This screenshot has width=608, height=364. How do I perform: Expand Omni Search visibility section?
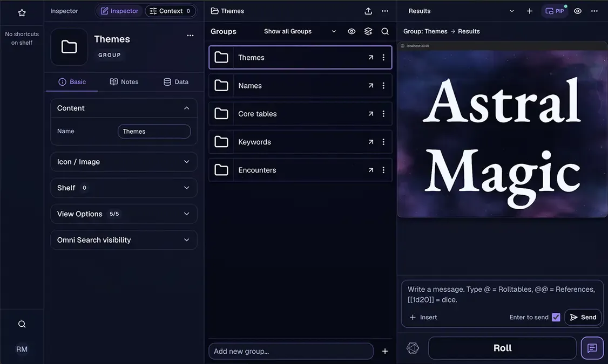[x=124, y=240]
